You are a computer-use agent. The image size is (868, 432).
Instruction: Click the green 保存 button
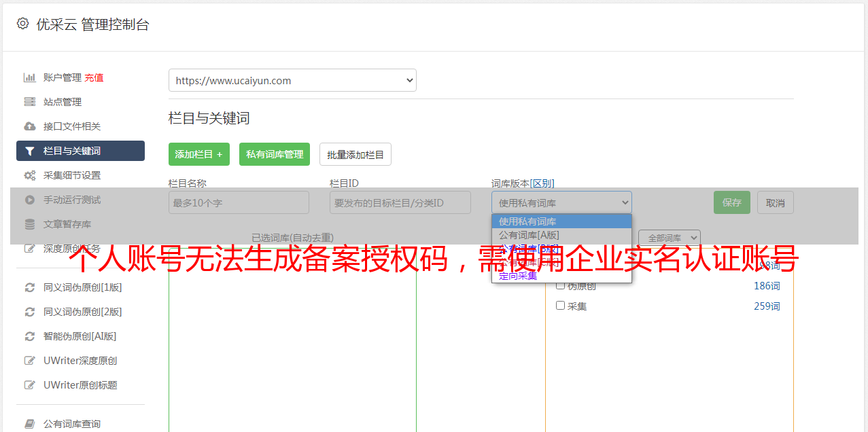[732, 202]
